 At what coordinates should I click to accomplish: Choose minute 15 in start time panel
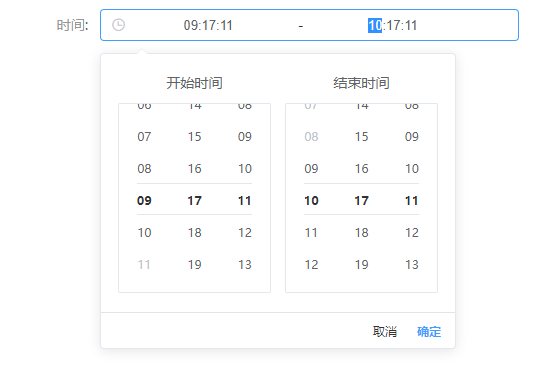[195, 136]
